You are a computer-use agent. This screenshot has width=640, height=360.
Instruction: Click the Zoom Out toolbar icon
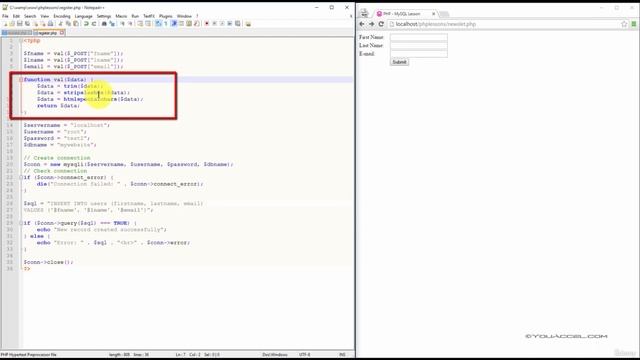click(x=130, y=24)
